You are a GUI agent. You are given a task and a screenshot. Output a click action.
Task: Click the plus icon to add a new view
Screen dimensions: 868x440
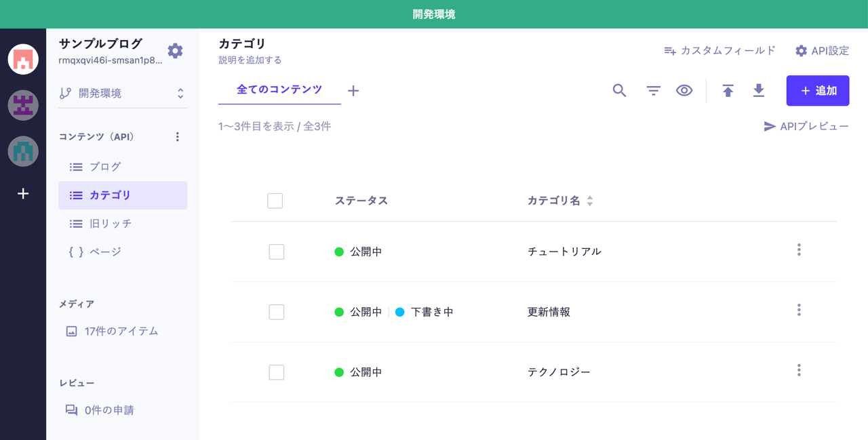(x=353, y=89)
